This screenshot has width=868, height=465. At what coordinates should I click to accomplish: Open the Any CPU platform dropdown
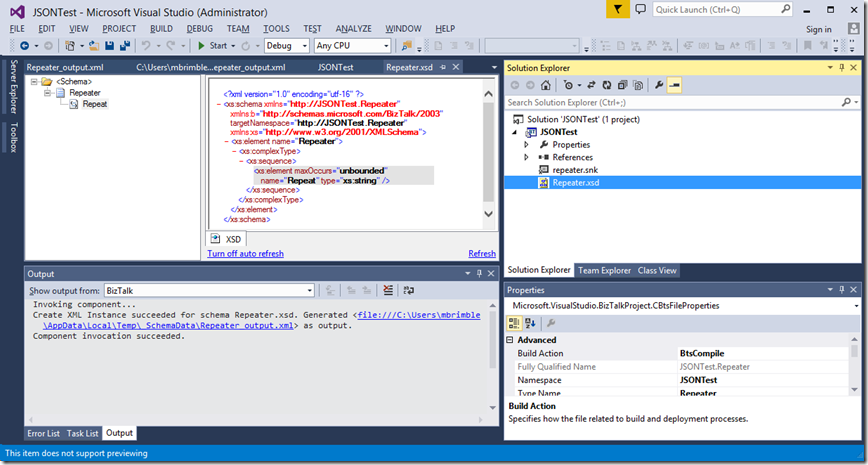pyautogui.click(x=386, y=46)
